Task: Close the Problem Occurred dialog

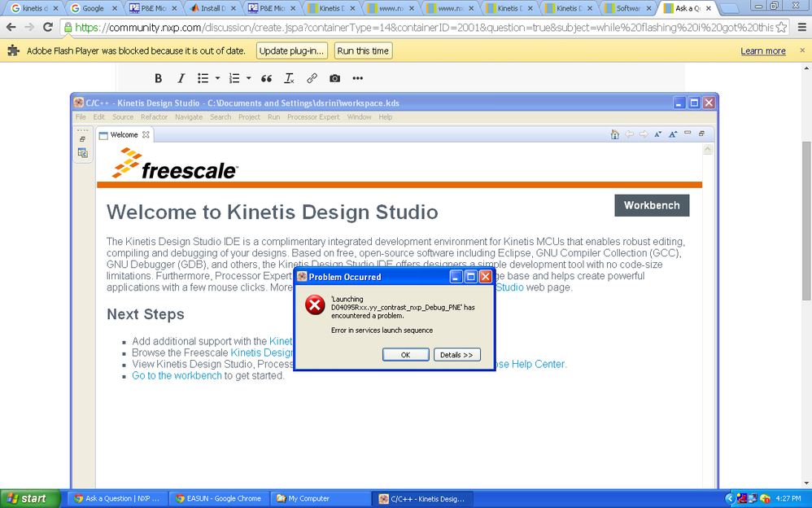Action: pyautogui.click(x=485, y=277)
